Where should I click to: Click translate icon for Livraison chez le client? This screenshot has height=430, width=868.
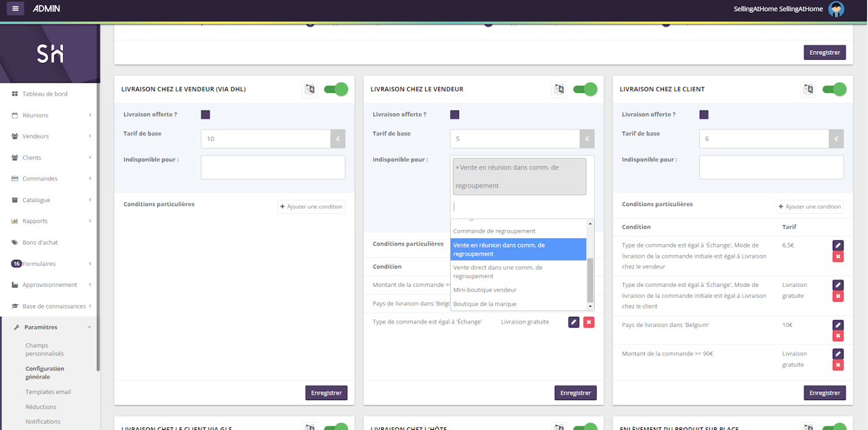(x=808, y=90)
